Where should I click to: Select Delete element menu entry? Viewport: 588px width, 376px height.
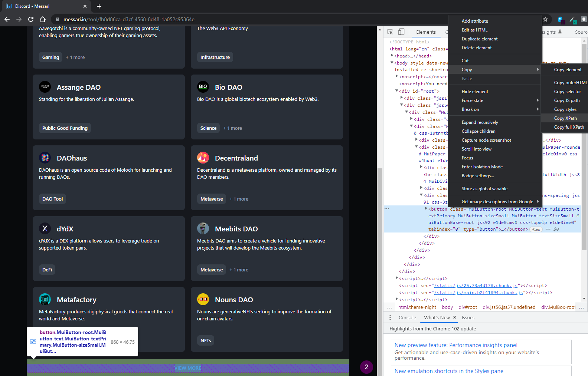pos(495,48)
